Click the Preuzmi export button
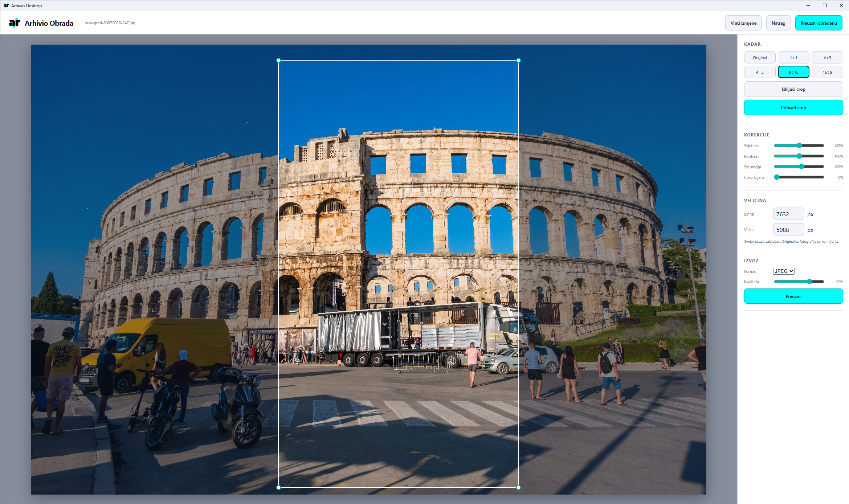The image size is (849, 504). (x=793, y=296)
